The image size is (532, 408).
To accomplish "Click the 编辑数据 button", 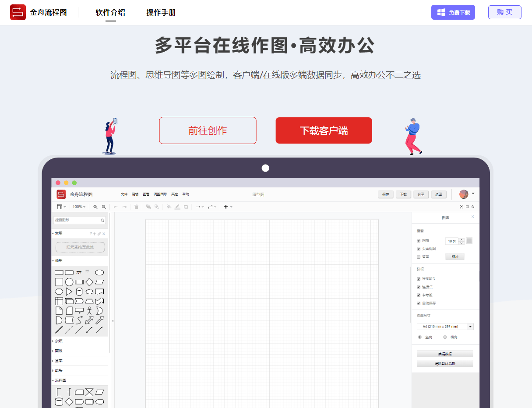I will 445,353.
